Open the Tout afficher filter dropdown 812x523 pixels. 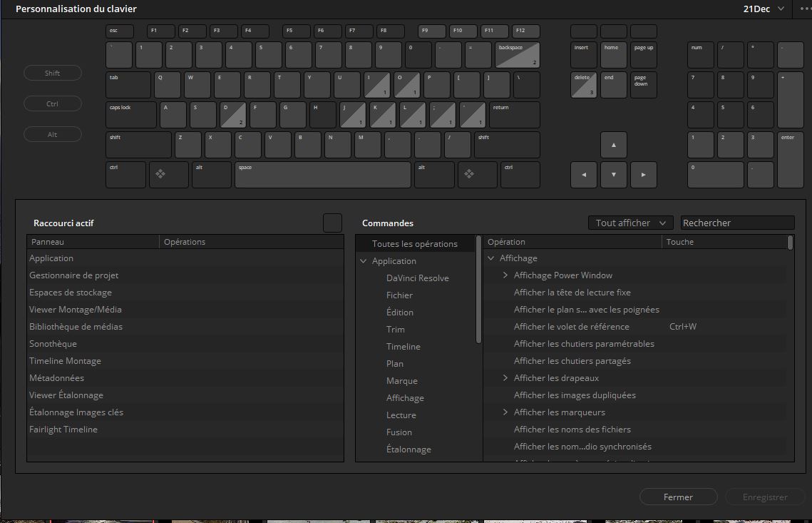tap(630, 223)
